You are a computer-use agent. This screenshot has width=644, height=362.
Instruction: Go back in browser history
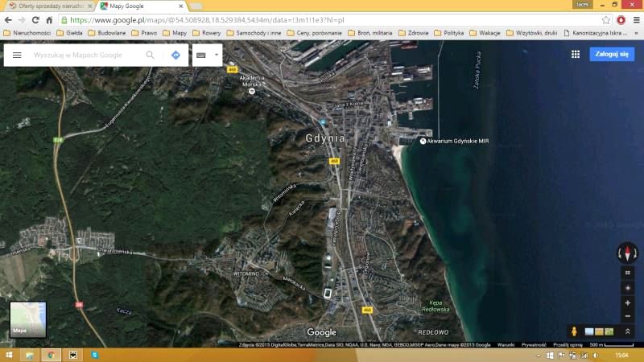[8, 19]
